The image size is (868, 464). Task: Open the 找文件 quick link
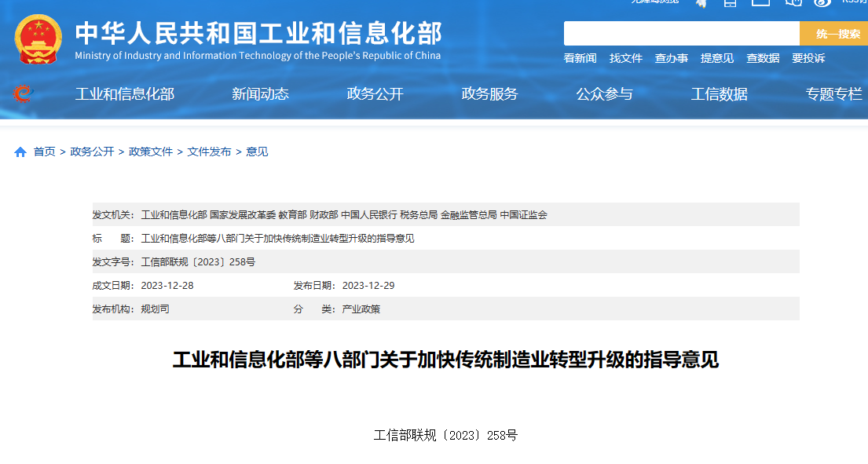click(625, 58)
